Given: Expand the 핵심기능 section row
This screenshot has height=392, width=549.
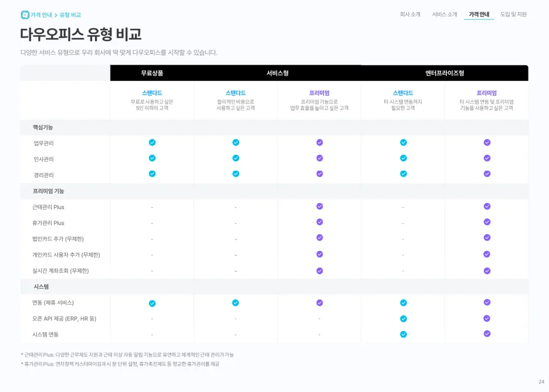Looking at the screenshot, I should pos(43,127).
